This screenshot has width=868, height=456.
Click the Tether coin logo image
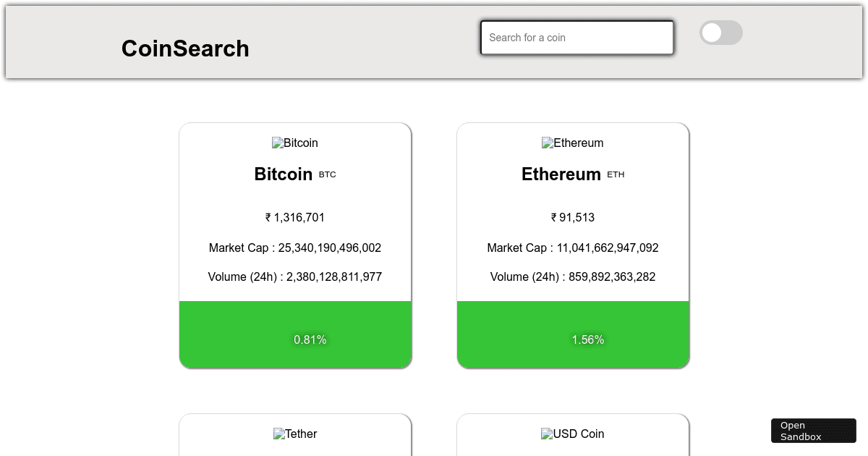pos(295,434)
